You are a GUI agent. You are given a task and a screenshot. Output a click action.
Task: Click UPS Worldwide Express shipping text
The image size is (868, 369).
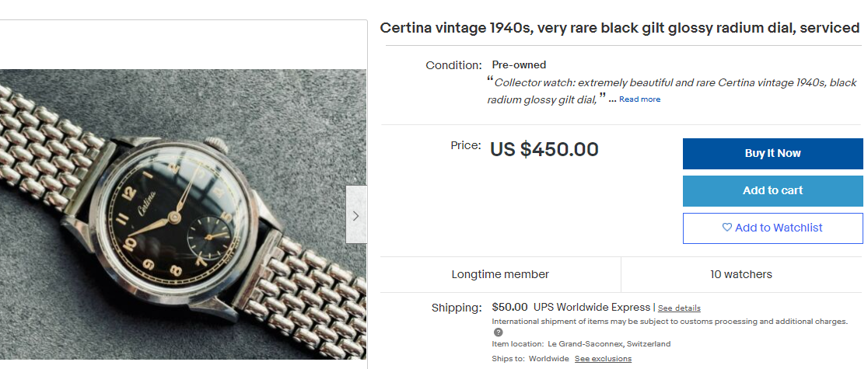click(591, 307)
